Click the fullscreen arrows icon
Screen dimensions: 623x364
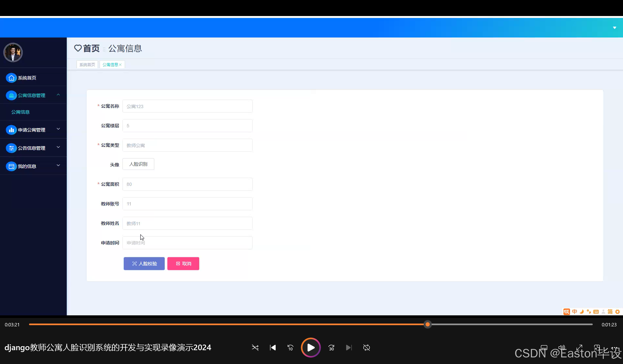(579, 348)
